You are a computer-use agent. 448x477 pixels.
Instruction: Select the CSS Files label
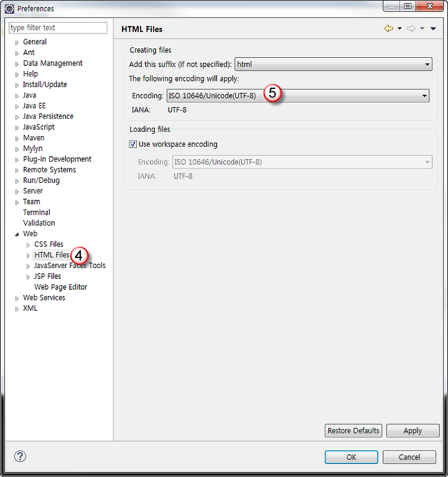49,244
